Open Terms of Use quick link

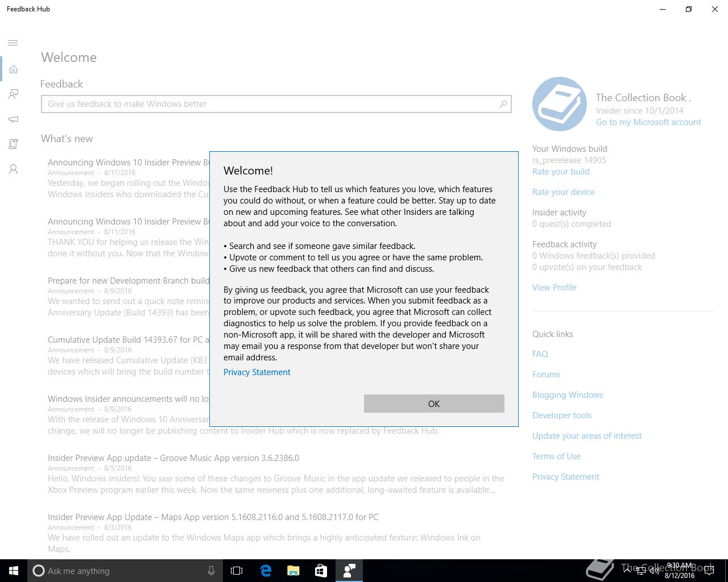(x=556, y=456)
